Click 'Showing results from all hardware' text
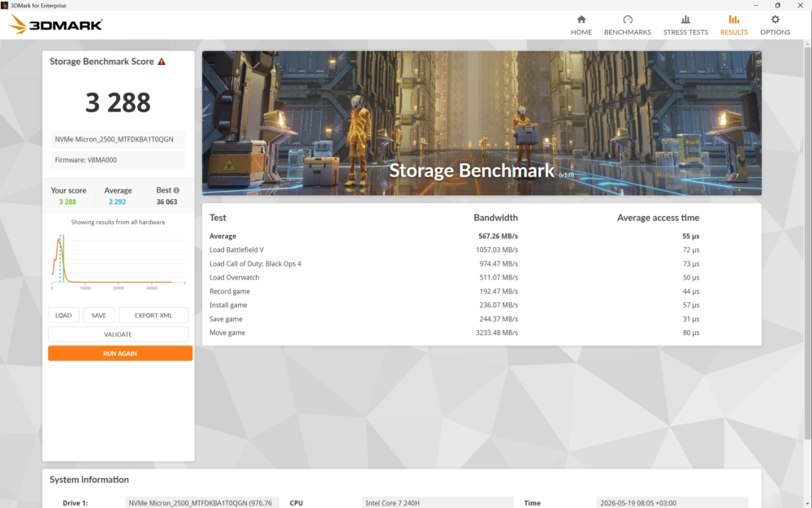 click(x=118, y=222)
